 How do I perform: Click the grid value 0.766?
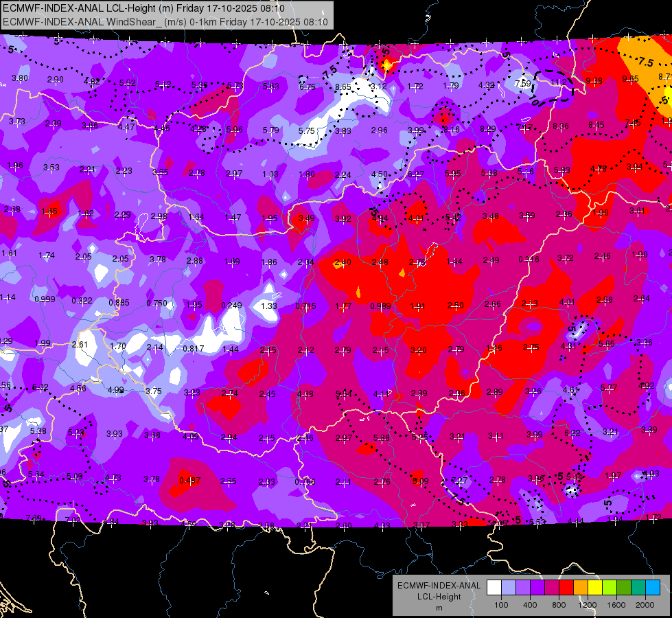click(x=305, y=481)
